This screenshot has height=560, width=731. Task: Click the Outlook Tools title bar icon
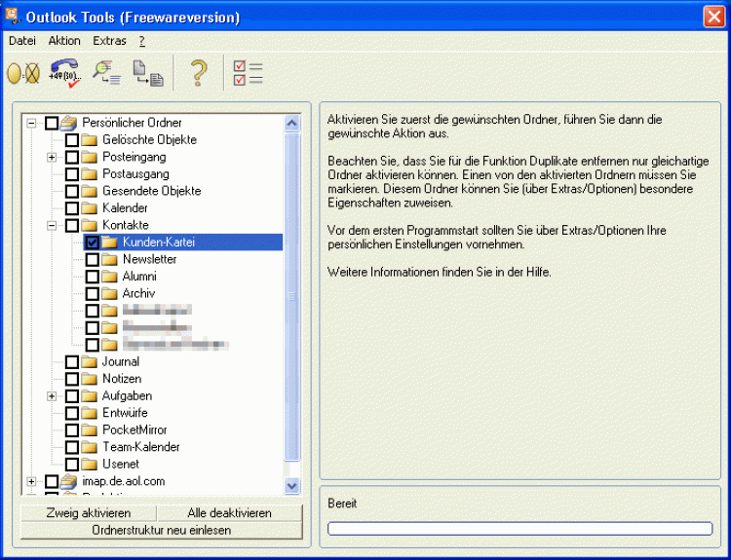pyautogui.click(x=13, y=17)
